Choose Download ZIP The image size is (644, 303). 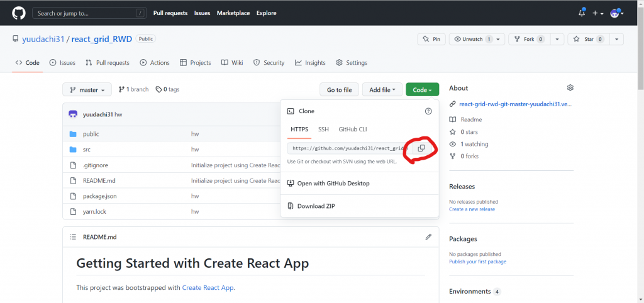pyautogui.click(x=311, y=206)
